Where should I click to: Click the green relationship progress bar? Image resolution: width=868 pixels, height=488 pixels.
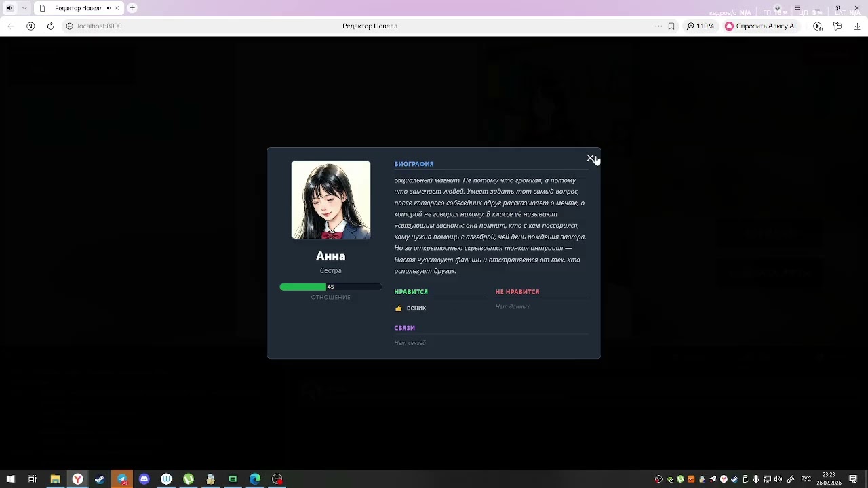tap(330, 287)
